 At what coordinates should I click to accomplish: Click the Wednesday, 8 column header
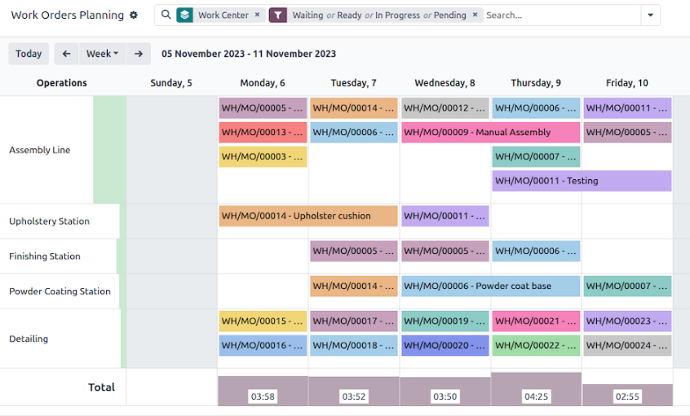444,83
